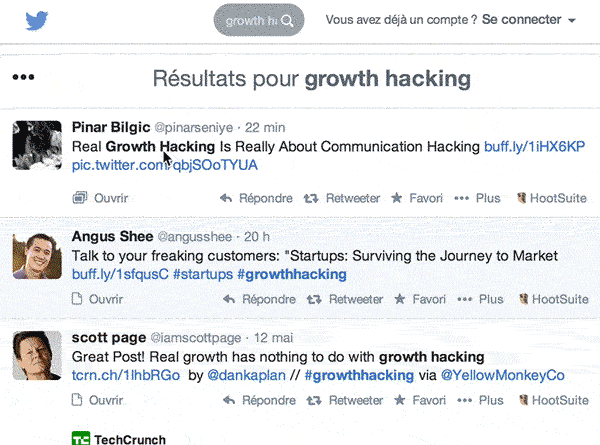The image size is (600, 445).
Task: Open the #startups hashtag link
Action: (203, 274)
